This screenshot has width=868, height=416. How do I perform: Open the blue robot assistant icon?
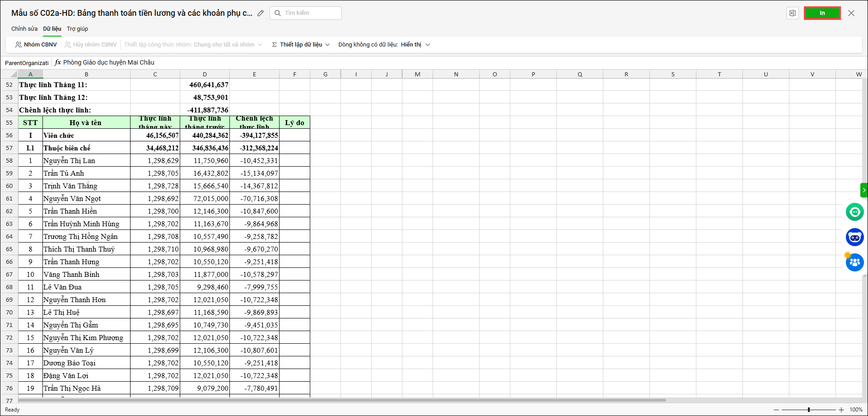854,237
